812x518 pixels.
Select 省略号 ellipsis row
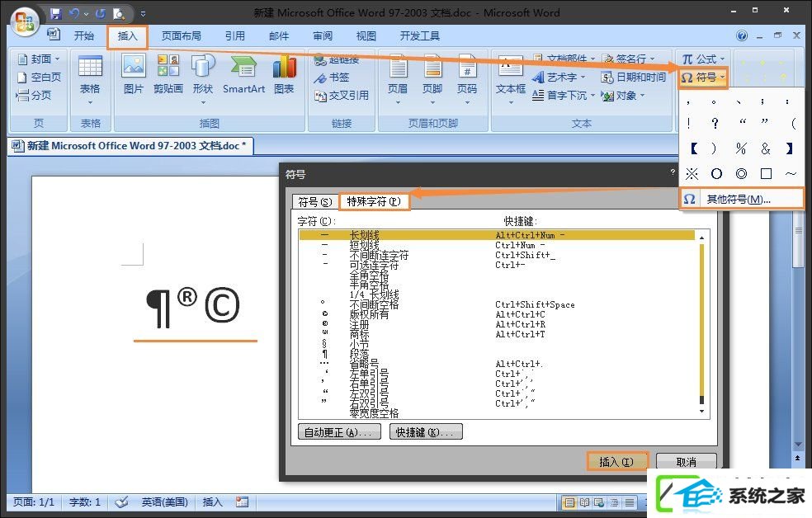point(497,364)
